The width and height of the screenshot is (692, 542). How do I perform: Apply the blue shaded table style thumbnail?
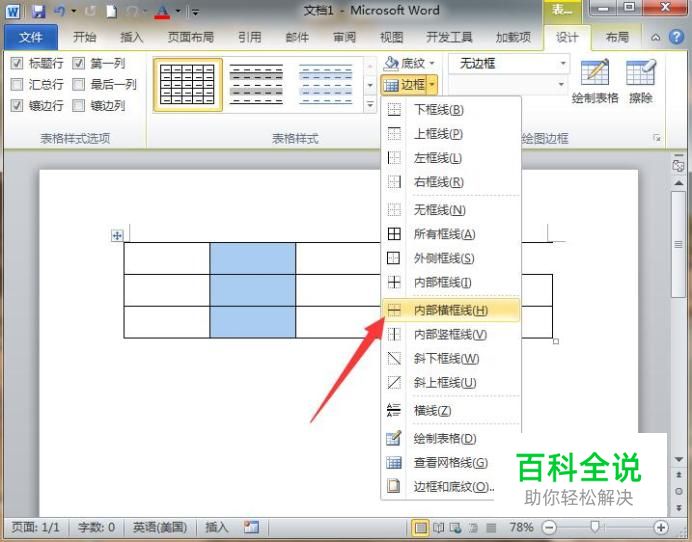click(x=326, y=84)
